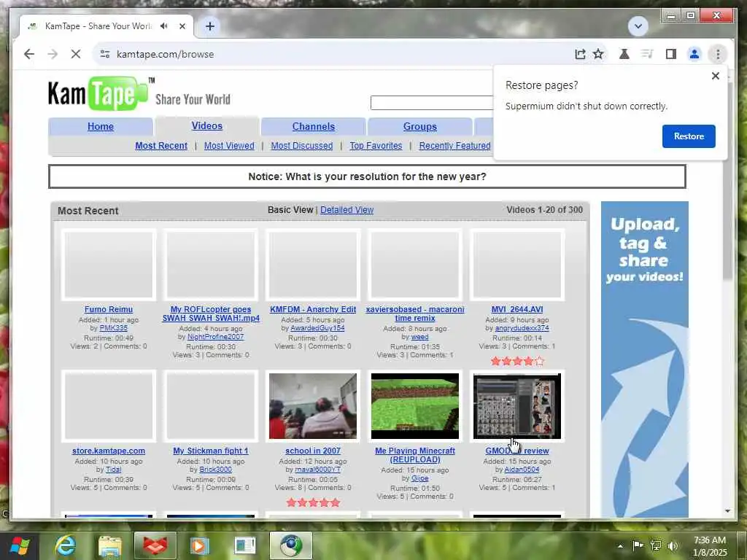Select Most Discussed filter

point(301,146)
